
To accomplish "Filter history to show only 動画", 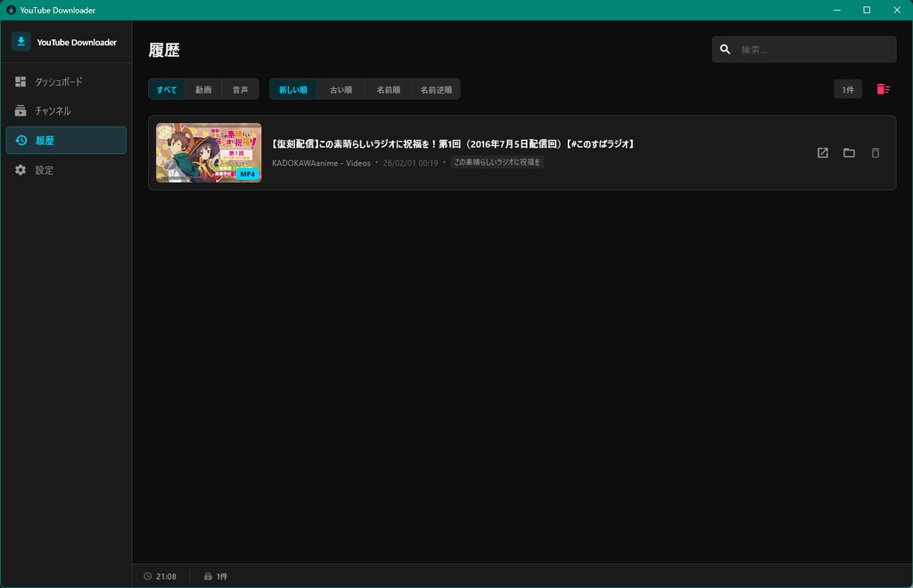I will pyautogui.click(x=203, y=88).
